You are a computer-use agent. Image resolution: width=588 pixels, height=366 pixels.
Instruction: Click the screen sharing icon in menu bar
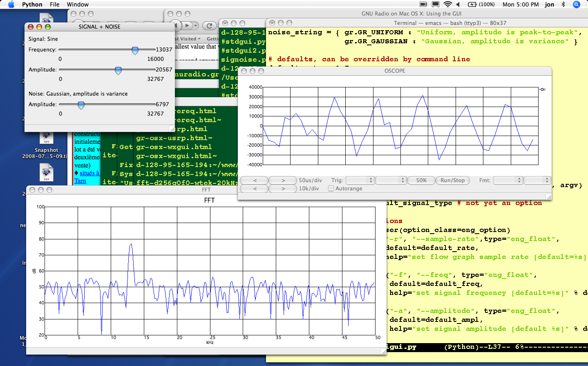(x=436, y=4)
